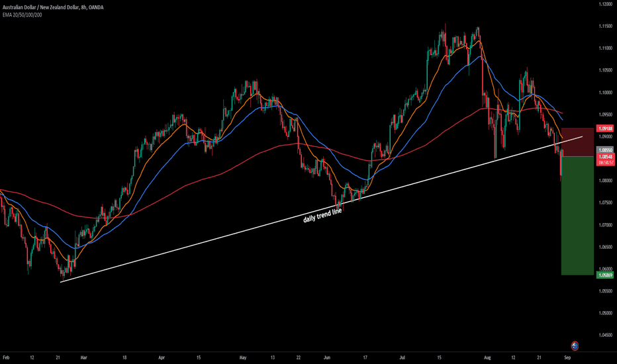Viewport: 617px width, 364px height.
Task: Select the EMA 20/50/100/200 indicator label
Action: point(22,15)
